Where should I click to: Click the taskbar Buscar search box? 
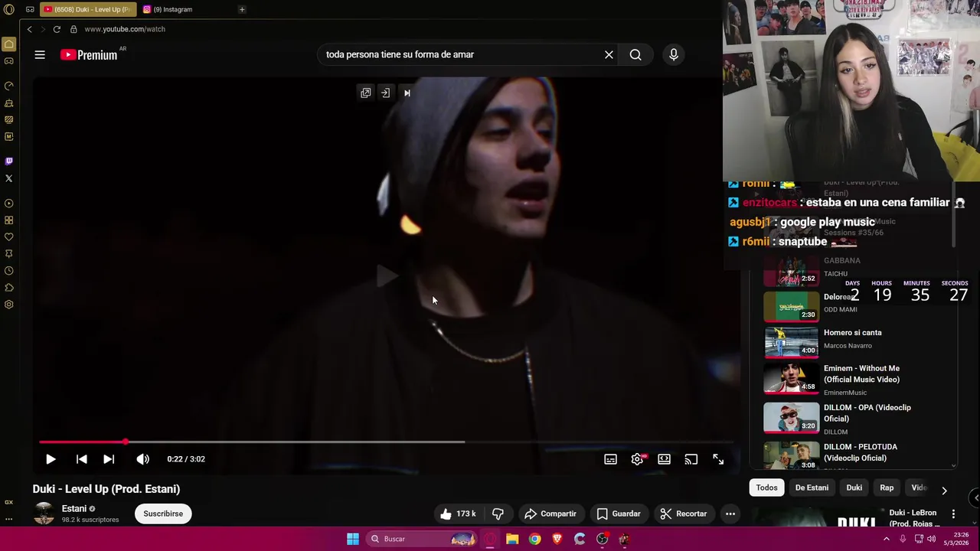pos(420,539)
